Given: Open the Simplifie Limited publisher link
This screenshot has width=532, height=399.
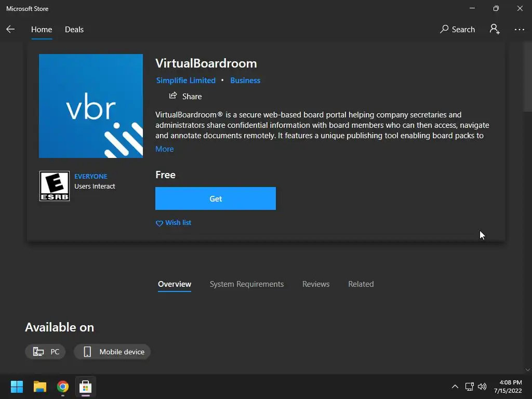Looking at the screenshot, I should 185,81.
